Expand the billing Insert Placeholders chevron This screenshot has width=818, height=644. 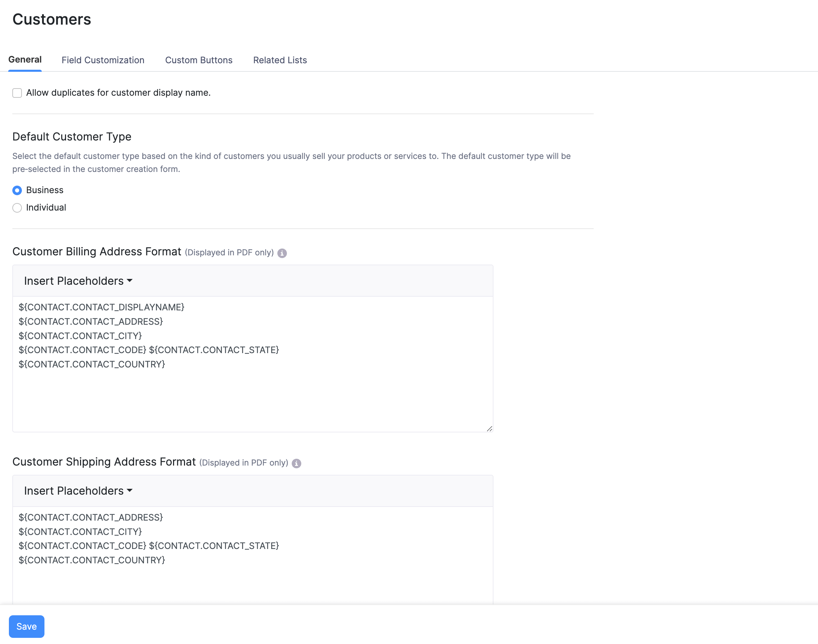coord(130,281)
